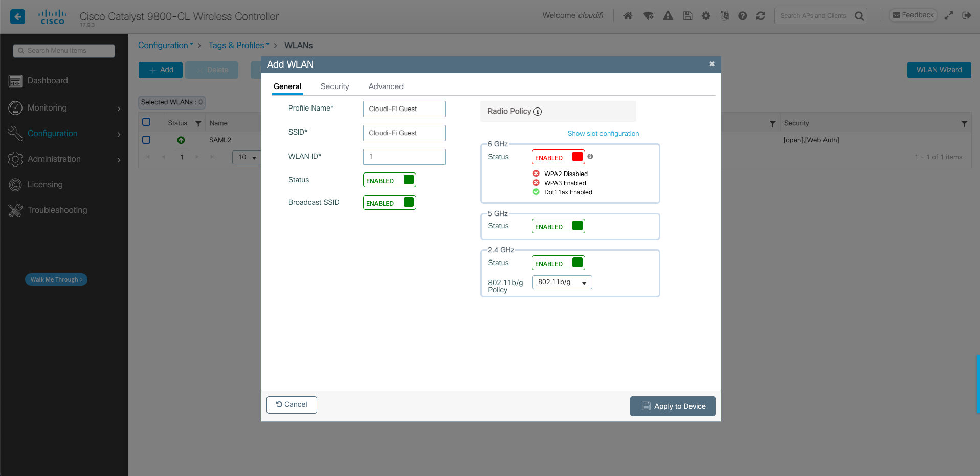The width and height of the screenshot is (980, 476).
Task: Switch to the Security tab
Action: click(335, 86)
